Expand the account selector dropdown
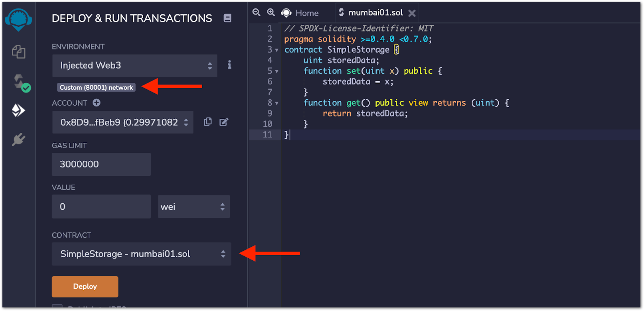 pyautogui.click(x=122, y=122)
